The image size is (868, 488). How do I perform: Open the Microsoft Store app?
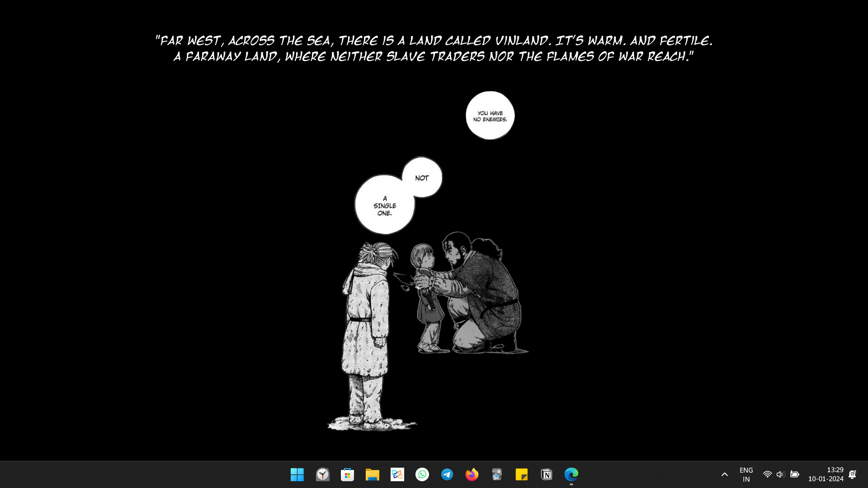point(347,475)
